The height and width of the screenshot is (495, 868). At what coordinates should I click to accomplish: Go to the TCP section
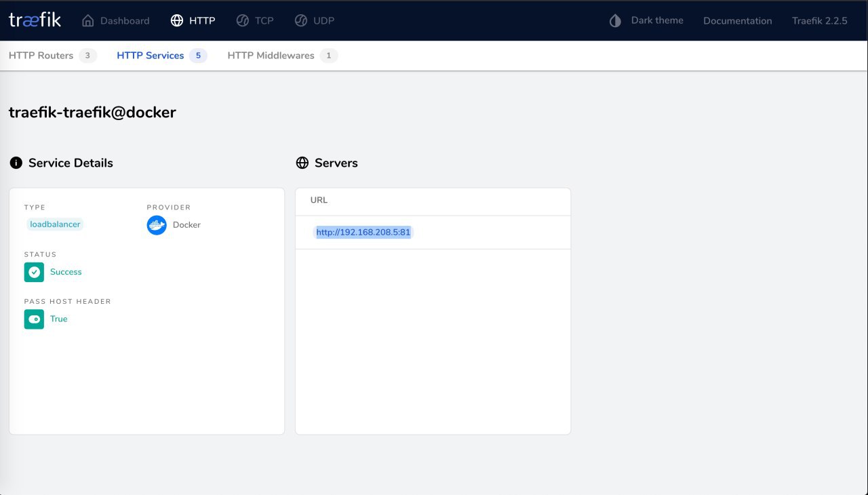point(255,20)
